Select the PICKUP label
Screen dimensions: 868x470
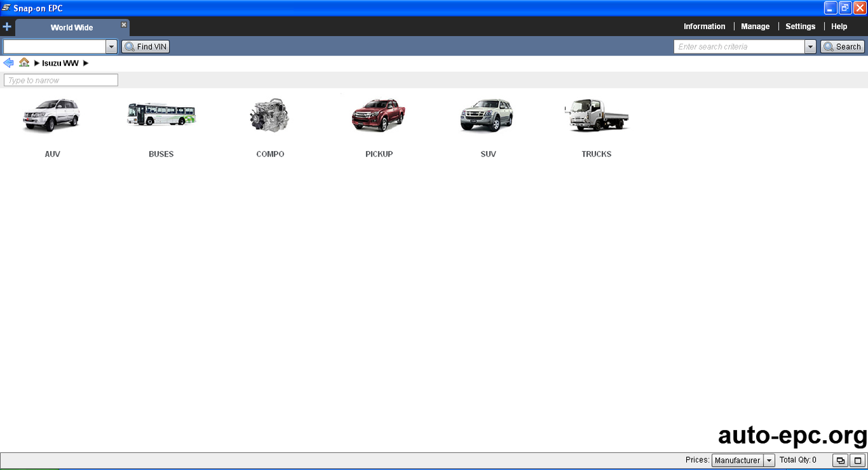pyautogui.click(x=379, y=154)
